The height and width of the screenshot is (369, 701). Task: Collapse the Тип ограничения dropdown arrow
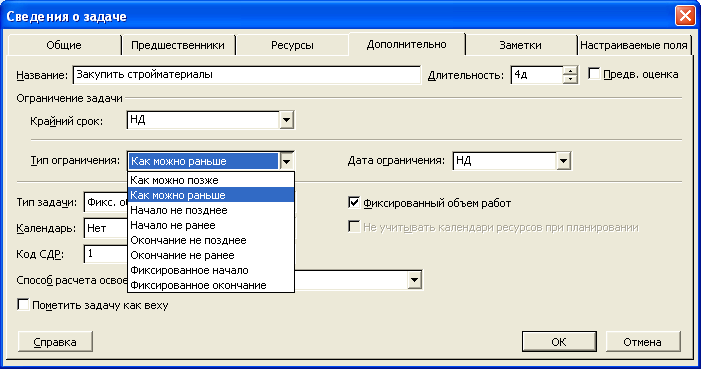[286, 161]
